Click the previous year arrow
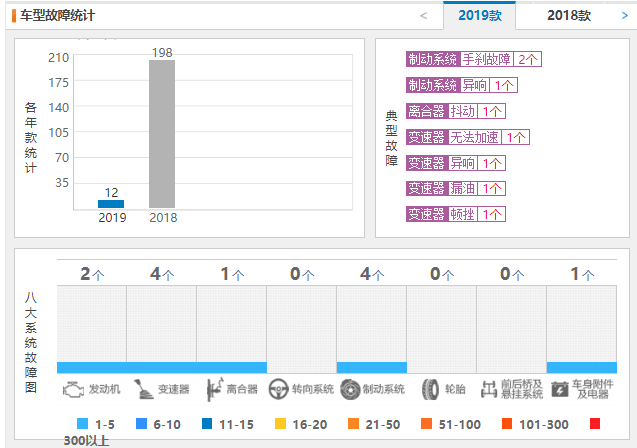 point(424,16)
